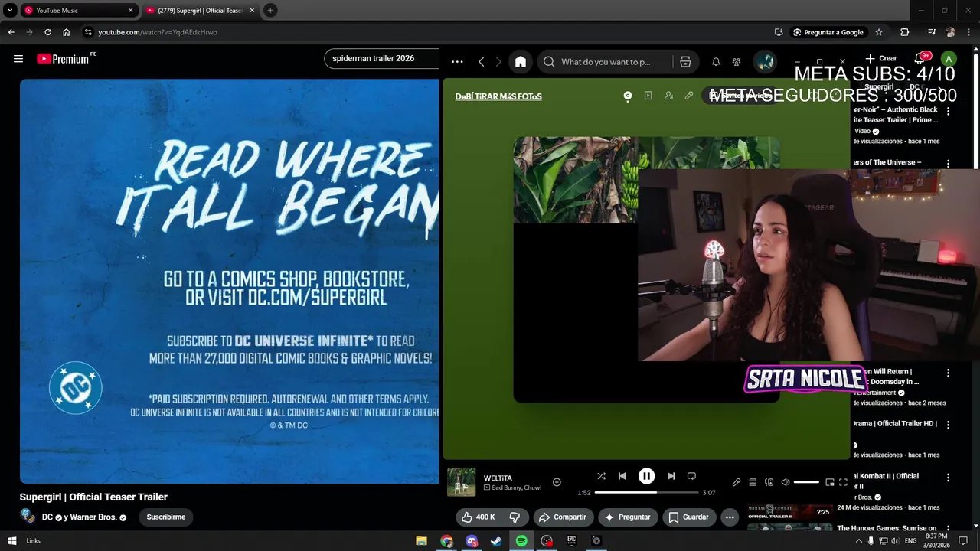Open Mortal Kombat II thumbnail 2:25
Viewport: 980px width, 551px height.
point(790,510)
